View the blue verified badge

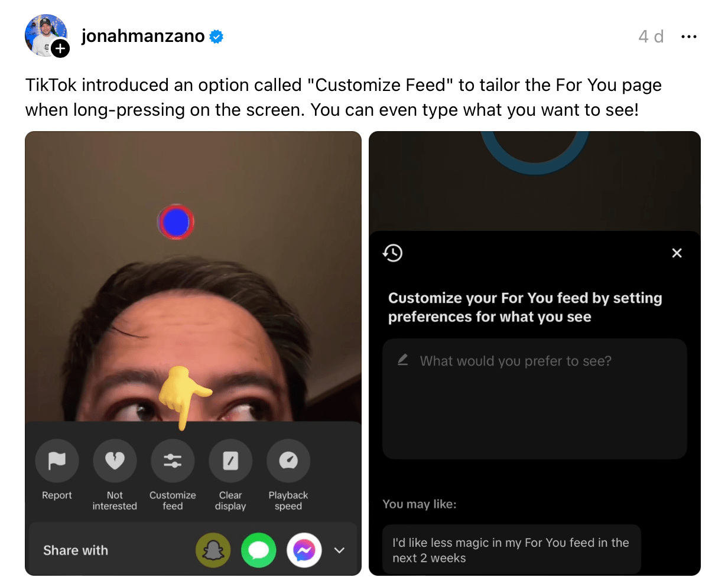[x=217, y=37]
